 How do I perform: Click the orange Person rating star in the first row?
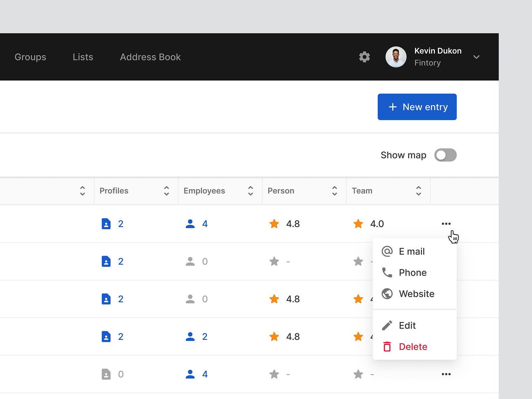pyautogui.click(x=274, y=224)
